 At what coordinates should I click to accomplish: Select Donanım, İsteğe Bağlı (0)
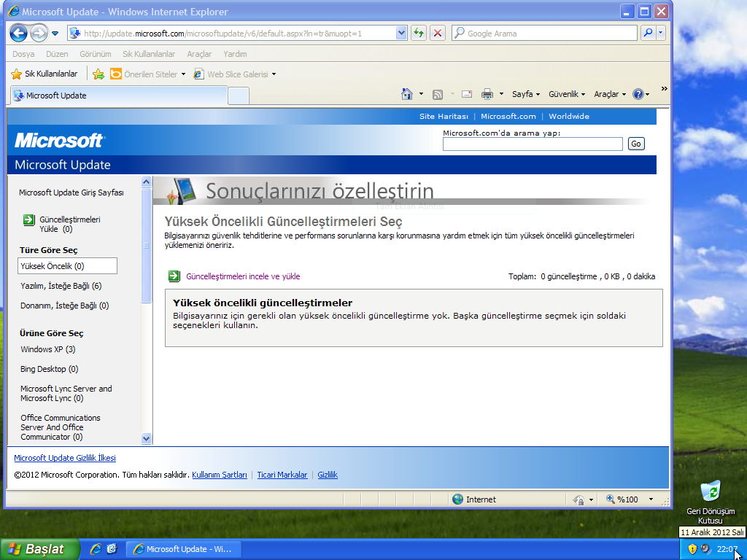pyautogui.click(x=65, y=306)
